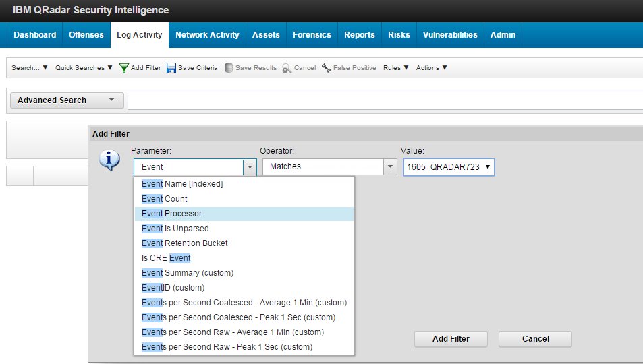Click the Cancel search magnifier icon
643x364 pixels.
pos(287,69)
